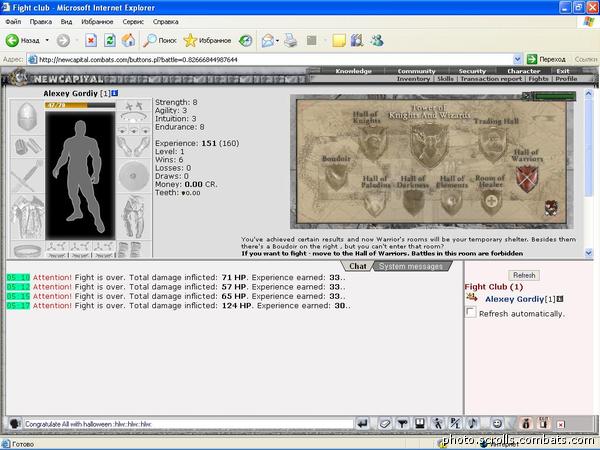The width and height of the screenshot is (600, 450).
Task: Click the red X icon in chat toolbar
Action: click(x=560, y=424)
